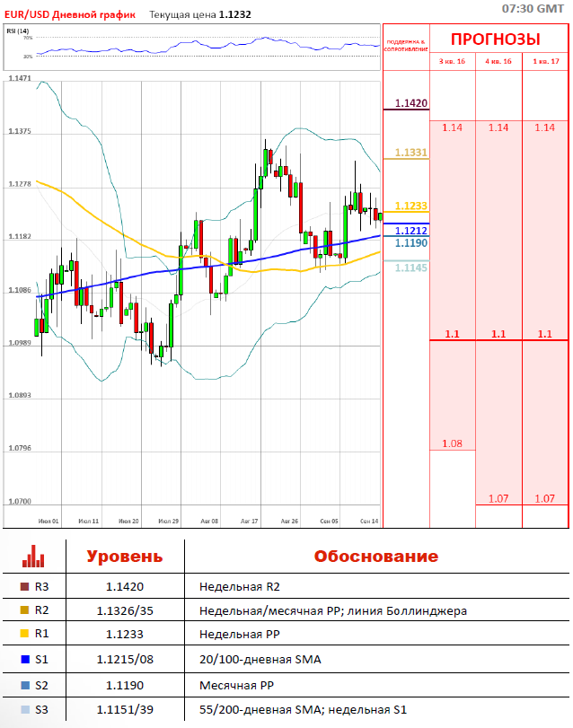Open the 4 кв. 16 forecast column

click(x=498, y=61)
